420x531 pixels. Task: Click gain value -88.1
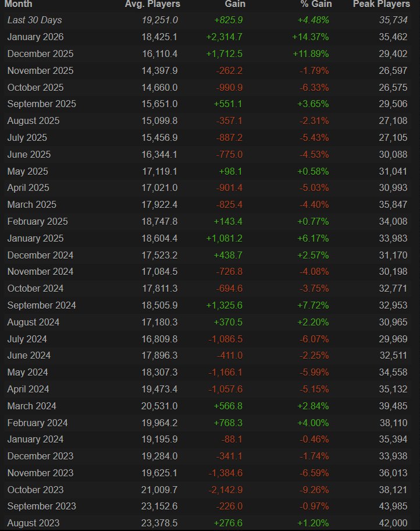(x=232, y=440)
